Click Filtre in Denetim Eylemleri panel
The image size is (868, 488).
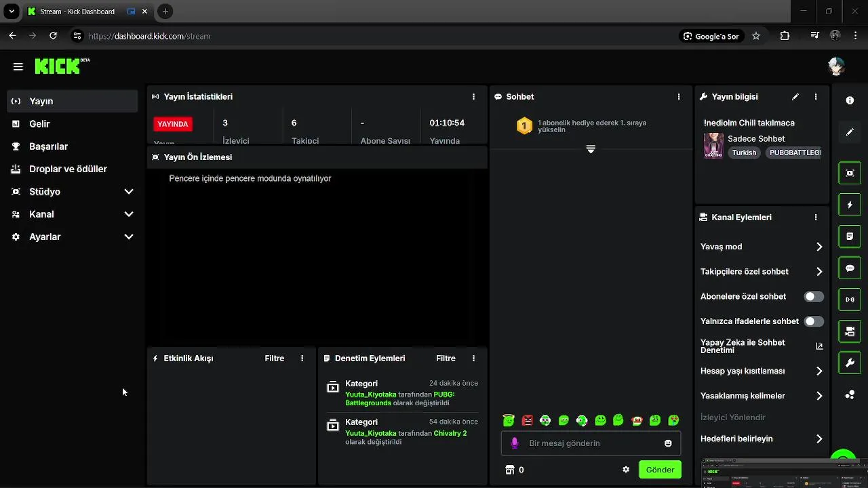click(446, 359)
